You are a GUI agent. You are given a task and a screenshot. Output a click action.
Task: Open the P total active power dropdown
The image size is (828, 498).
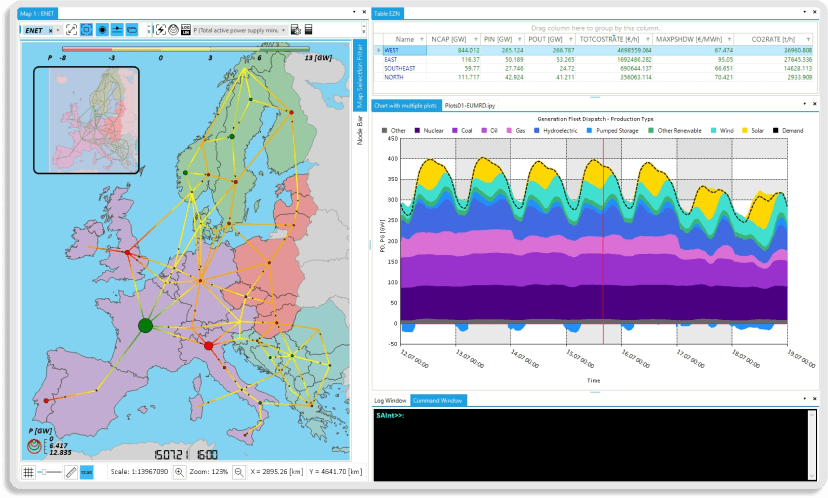284,30
